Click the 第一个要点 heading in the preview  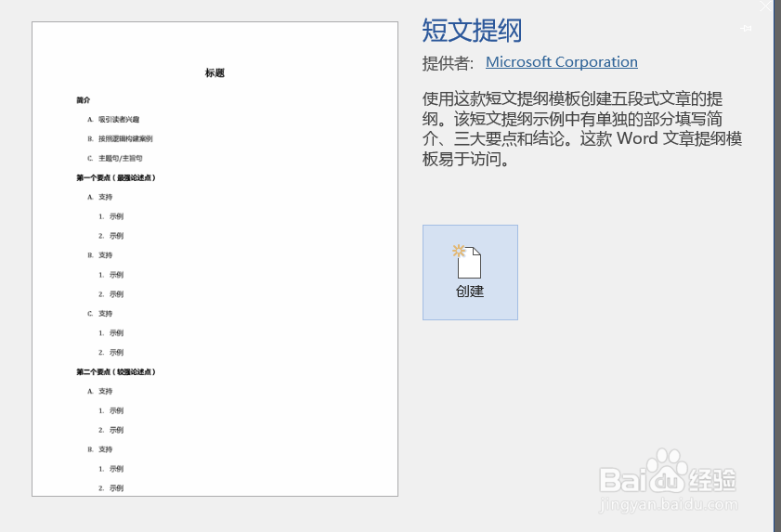coord(115,178)
